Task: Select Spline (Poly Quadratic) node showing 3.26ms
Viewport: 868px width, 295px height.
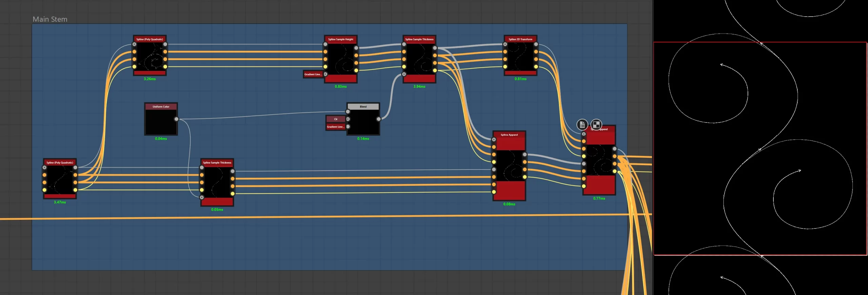Action: (150, 55)
